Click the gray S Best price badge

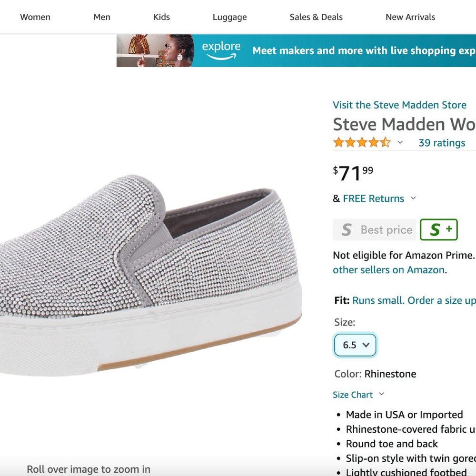374,230
